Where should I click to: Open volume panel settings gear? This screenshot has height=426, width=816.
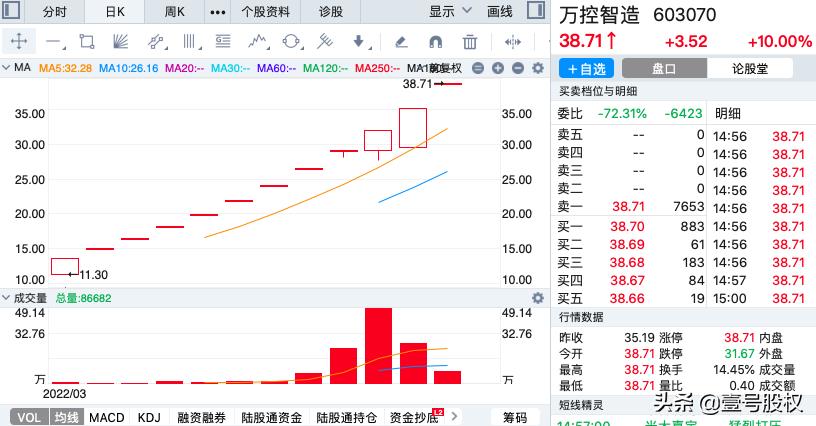tap(538, 298)
